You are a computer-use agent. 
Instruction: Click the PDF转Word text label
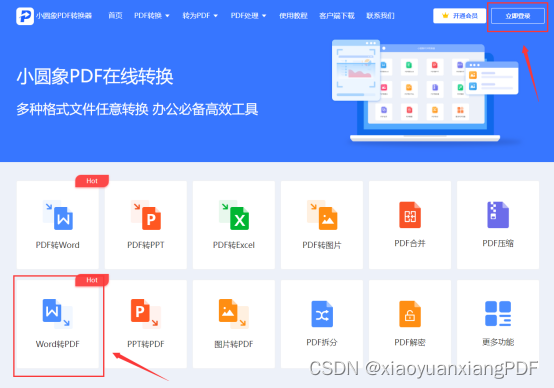tap(58, 245)
